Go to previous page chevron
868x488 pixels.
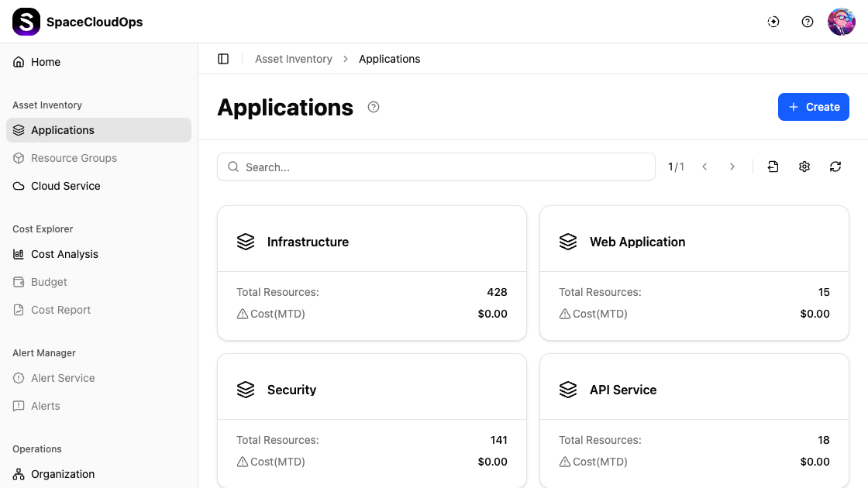tap(704, 167)
